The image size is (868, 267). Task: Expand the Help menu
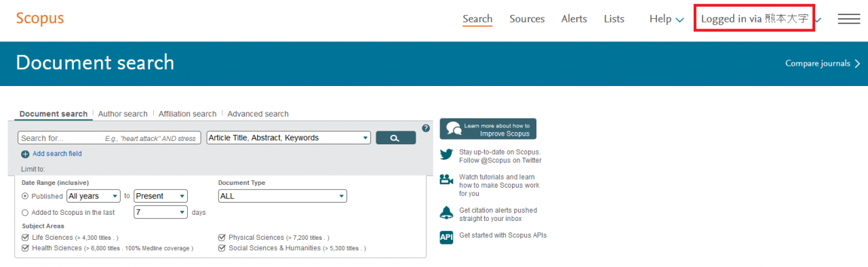667,19
